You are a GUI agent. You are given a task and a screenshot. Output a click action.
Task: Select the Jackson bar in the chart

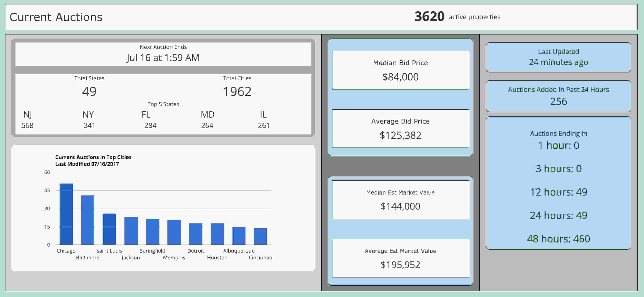click(x=131, y=231)
